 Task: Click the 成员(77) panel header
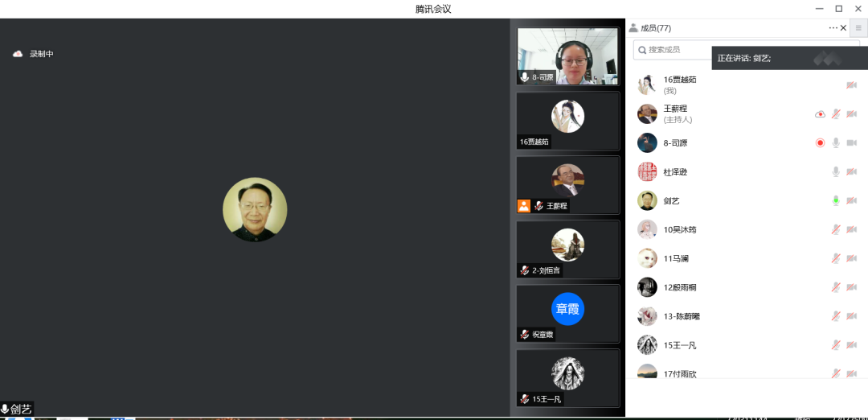[655, 28]
